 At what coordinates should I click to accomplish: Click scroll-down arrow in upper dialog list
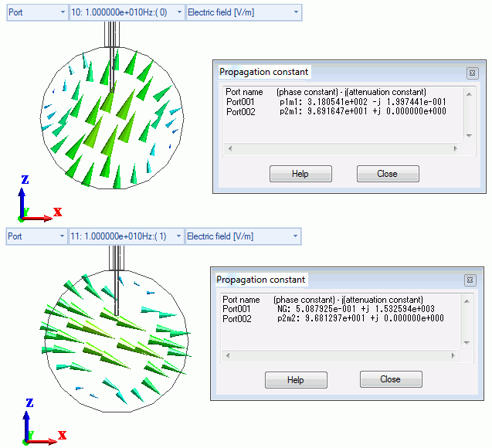pos(468,135)
